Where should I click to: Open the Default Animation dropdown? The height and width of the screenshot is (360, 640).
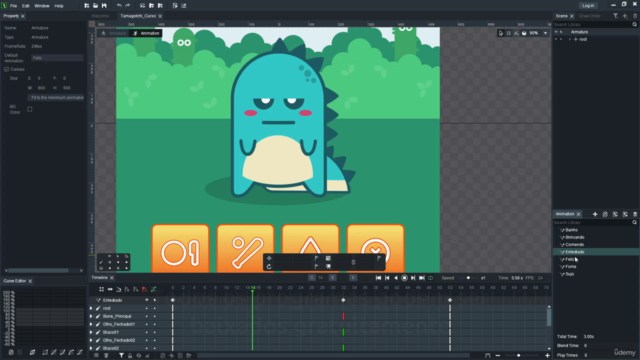58,58
